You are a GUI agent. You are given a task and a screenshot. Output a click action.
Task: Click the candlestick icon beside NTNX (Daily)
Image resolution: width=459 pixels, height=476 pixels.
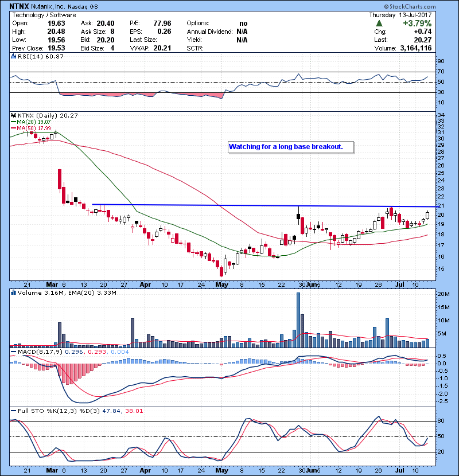coord(13,116)
